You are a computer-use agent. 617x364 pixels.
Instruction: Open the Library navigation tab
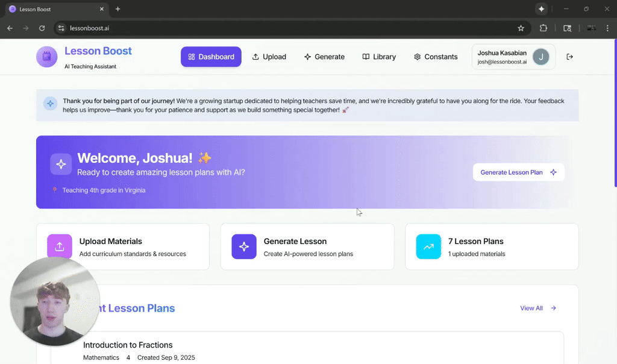(379, 57)
